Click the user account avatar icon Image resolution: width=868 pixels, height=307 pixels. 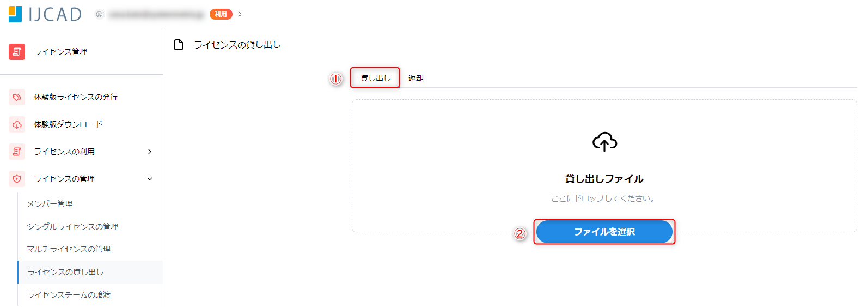[x=99, y=14]
